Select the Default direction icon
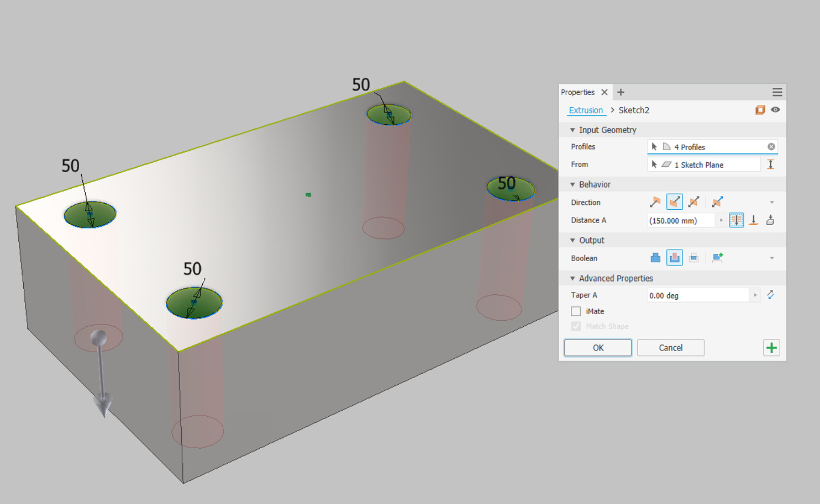Viewport: 820px width, 504px height. 655,202
